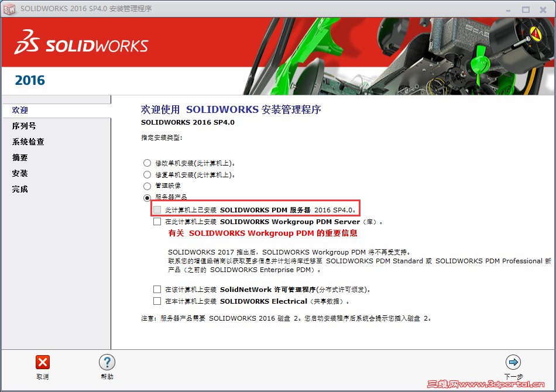Enable SOLIDWORKS Electrical install checkbox

click(157, 301)
